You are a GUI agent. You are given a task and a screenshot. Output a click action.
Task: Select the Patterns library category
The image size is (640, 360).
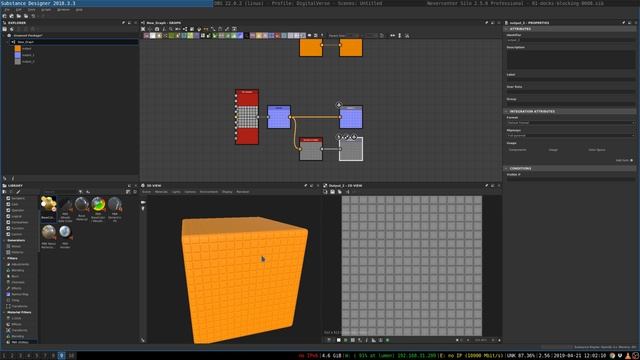coord(17,252)
